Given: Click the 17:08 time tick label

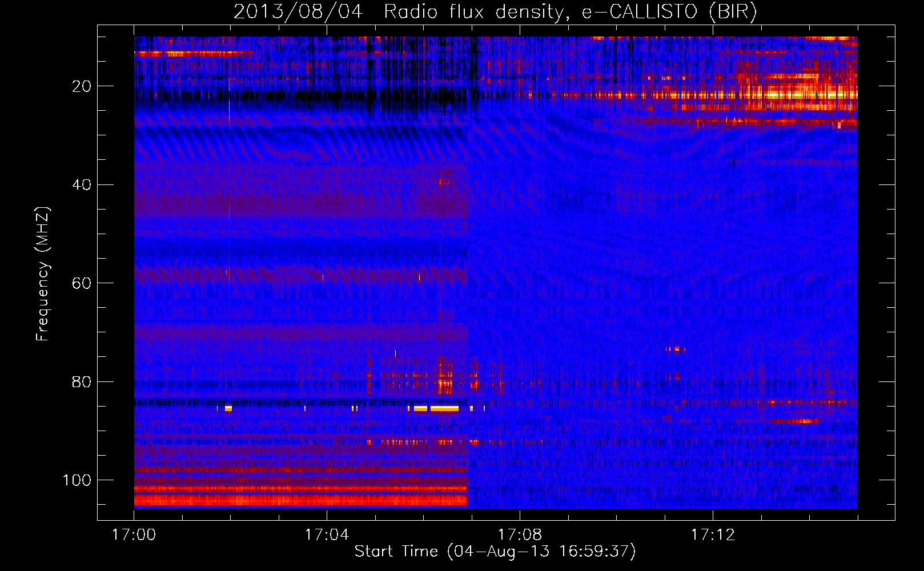Looking at the screenshot, I should [520, 535].
